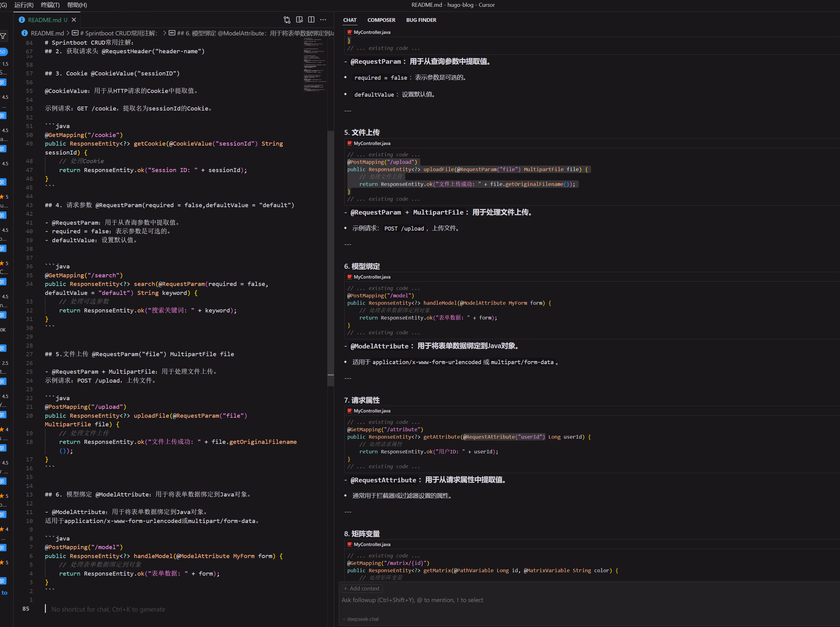Switch to the COMPOSER tab

click(x=381, y=20)
